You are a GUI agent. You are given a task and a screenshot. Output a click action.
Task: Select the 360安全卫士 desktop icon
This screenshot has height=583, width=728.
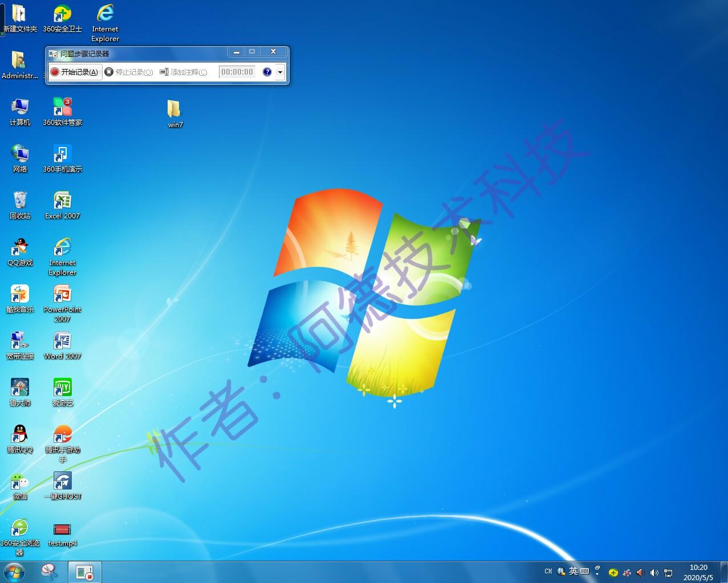(x=62, y=19)
